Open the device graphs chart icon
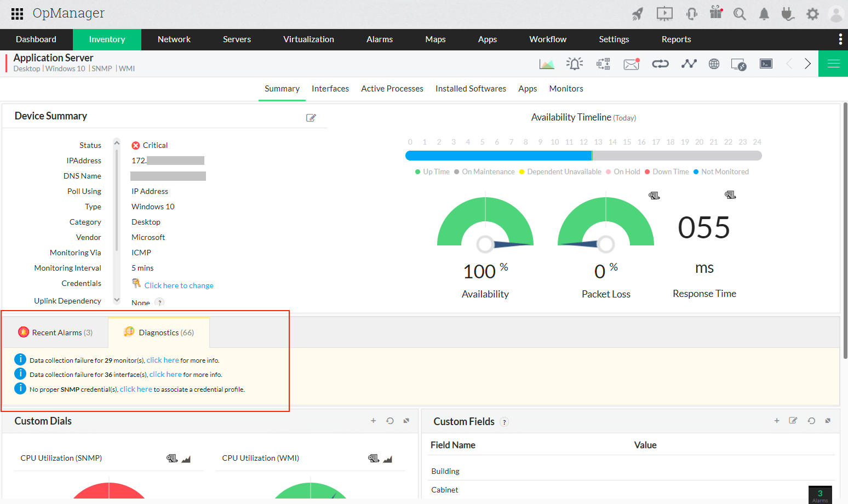 coord(546,64)
